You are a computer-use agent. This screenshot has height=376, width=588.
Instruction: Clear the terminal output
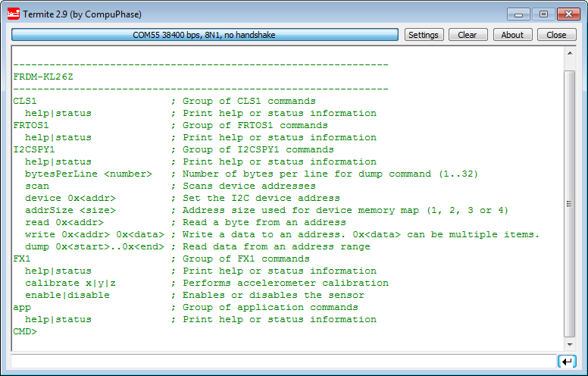[x=468, y=35]
